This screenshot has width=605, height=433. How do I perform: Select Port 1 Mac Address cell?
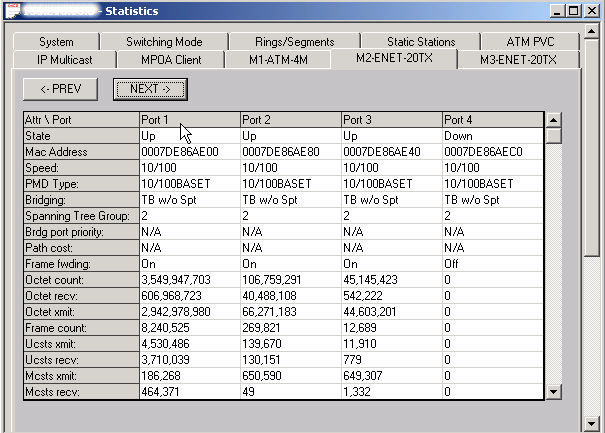coord(189,152)
